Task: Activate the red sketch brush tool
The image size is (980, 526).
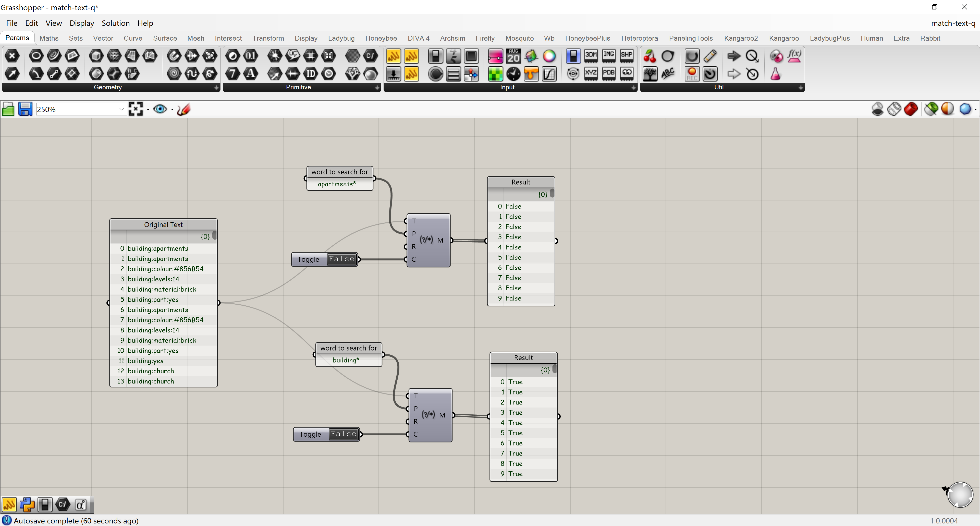Action: coord(184,109)
